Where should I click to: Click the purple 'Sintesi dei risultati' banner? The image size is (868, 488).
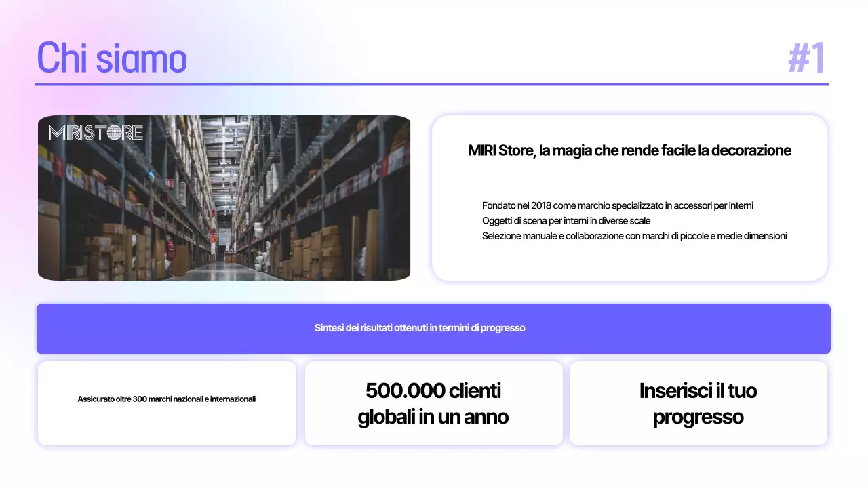433,328
